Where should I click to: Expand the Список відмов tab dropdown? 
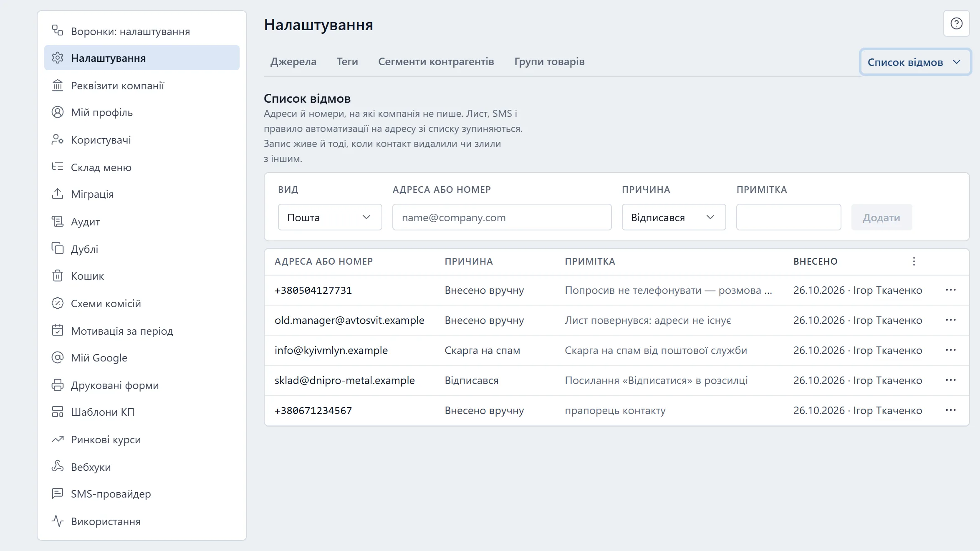click(915, 62)
